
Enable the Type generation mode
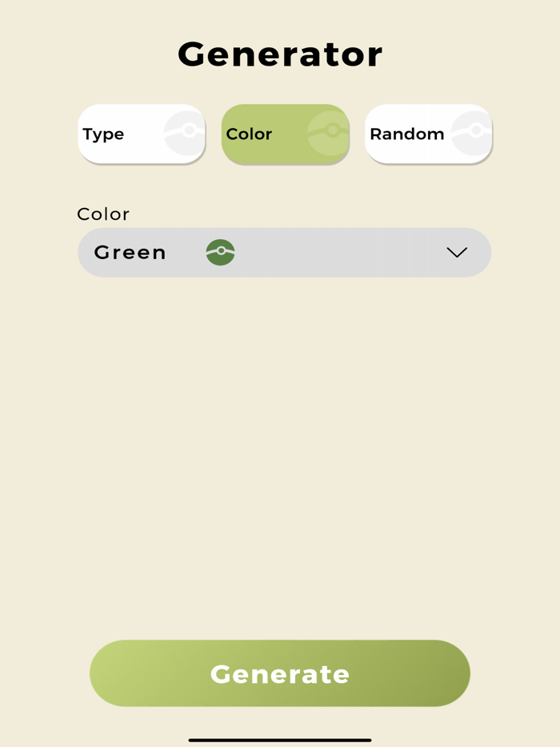(x=141, y=134)
